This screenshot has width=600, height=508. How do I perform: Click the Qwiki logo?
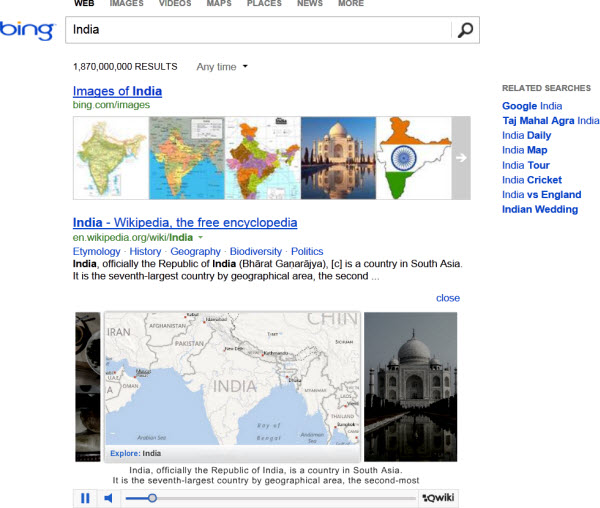[x=439, y=498]
